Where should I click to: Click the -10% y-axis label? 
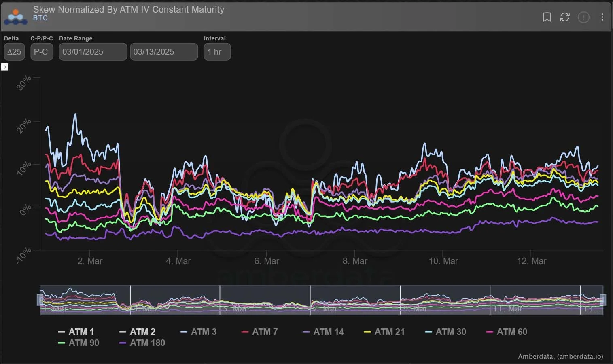[24, 256]
